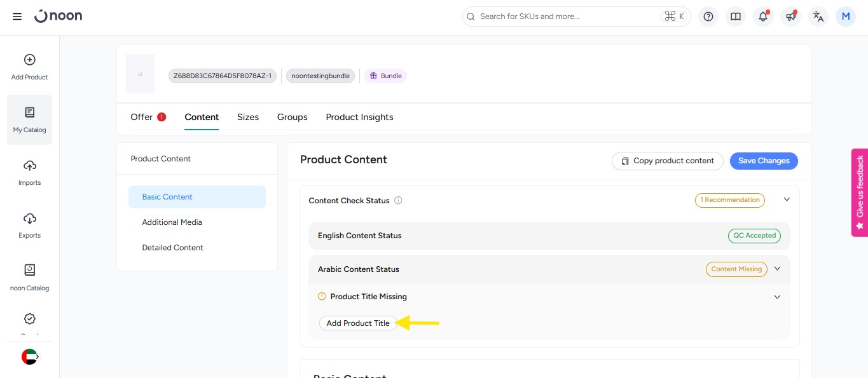Open the guide book icon
868x378 pixels.
click(x=736, y=17)
